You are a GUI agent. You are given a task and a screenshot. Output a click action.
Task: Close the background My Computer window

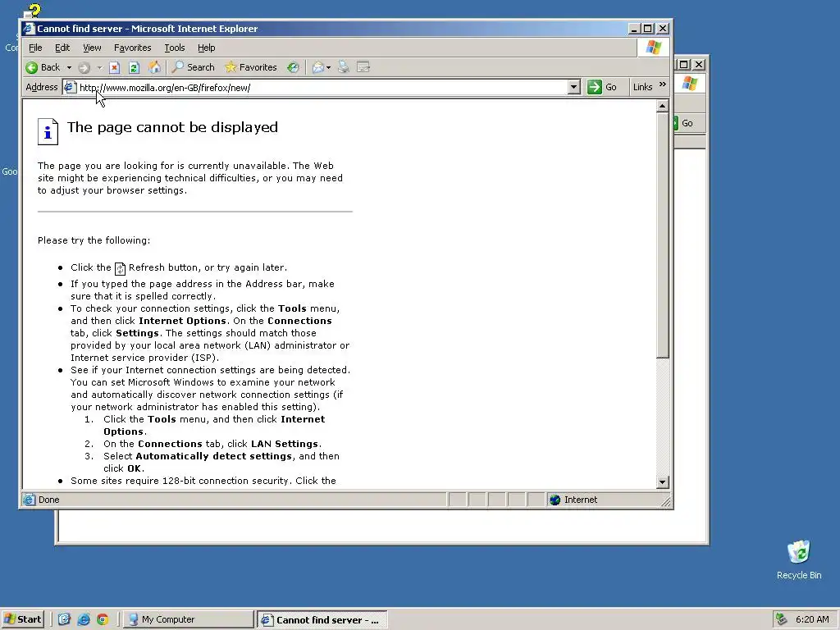[x=699, y=64]
